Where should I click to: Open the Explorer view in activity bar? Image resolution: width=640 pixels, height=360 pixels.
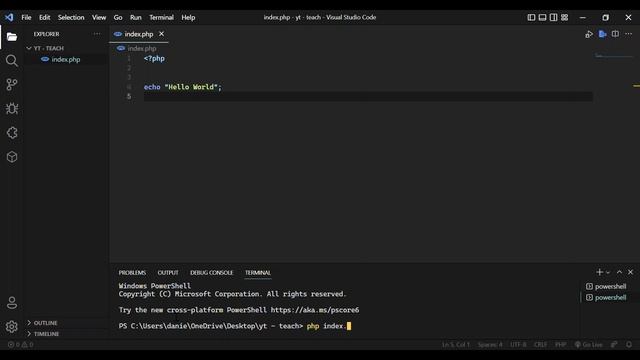12,37
